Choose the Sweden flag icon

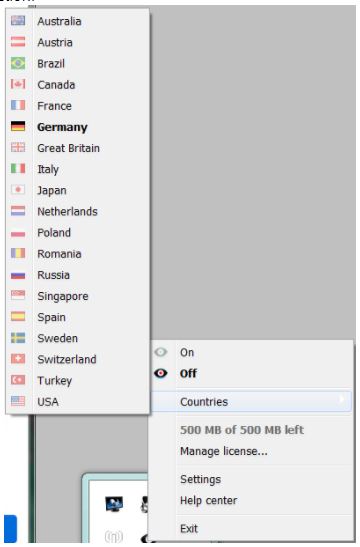18,338
